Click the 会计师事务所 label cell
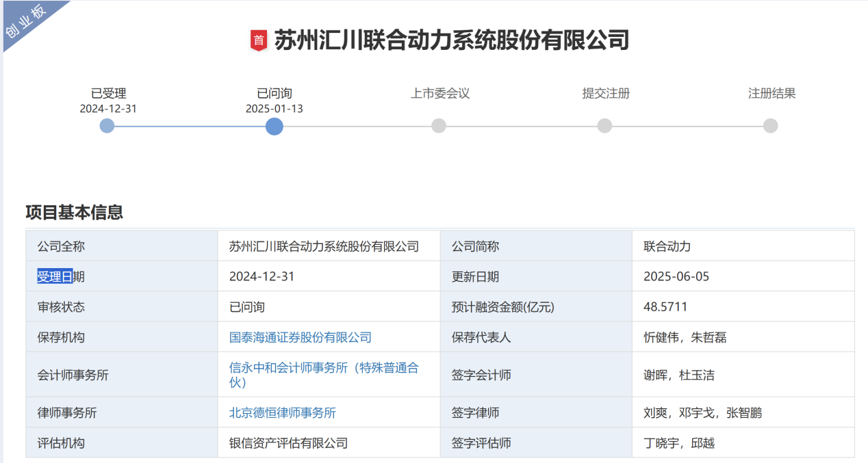This screenshot has width=868, height=463. click(122, 375)
